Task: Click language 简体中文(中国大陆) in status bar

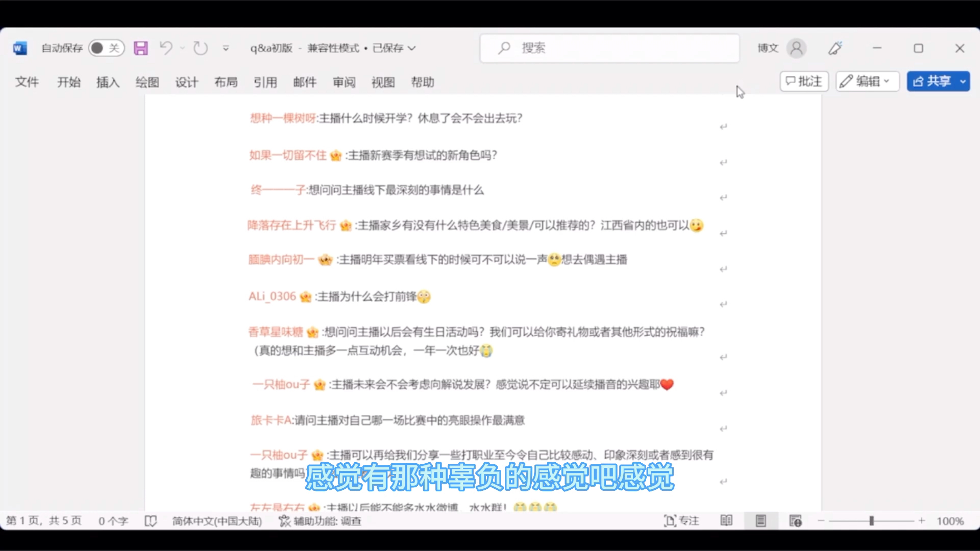Action: click(x=217, y=520)
